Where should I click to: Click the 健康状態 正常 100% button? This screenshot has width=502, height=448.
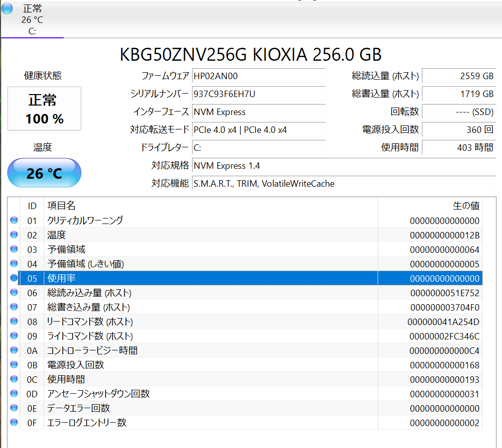click(44, 109)
